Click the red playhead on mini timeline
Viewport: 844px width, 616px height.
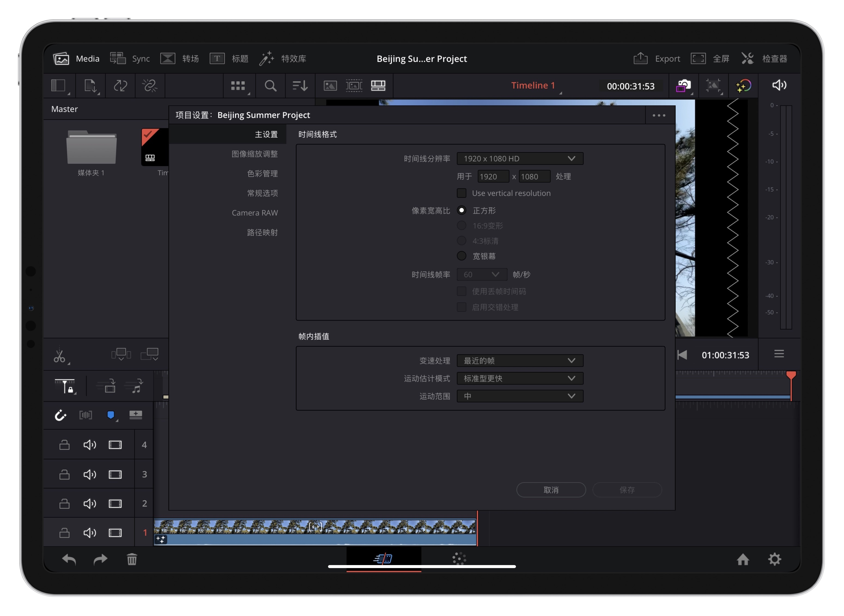791,375
